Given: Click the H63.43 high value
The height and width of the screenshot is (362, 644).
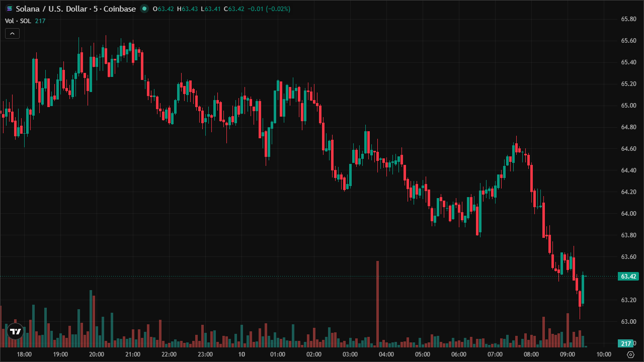Looking at the screenshot, I should point(188,9).
